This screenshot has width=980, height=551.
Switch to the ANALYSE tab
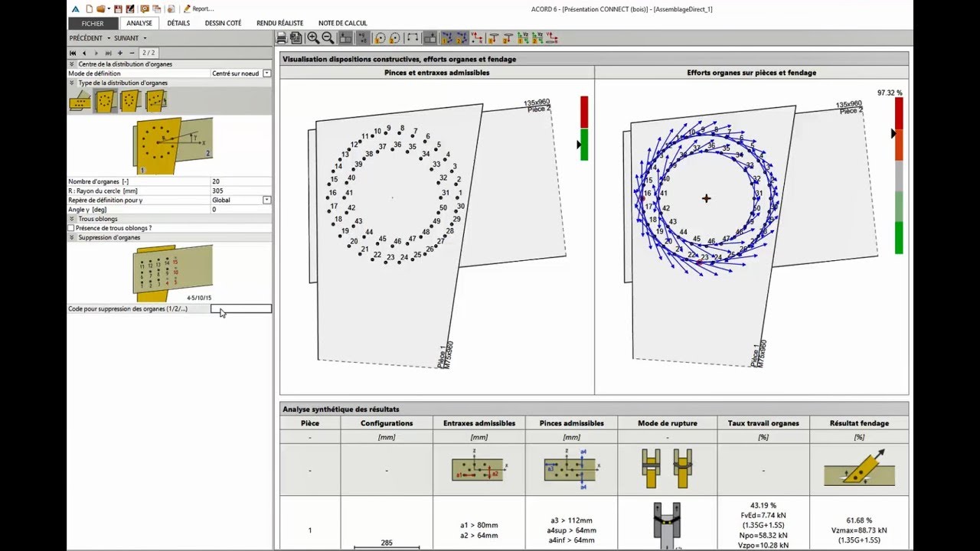(139, 24)
